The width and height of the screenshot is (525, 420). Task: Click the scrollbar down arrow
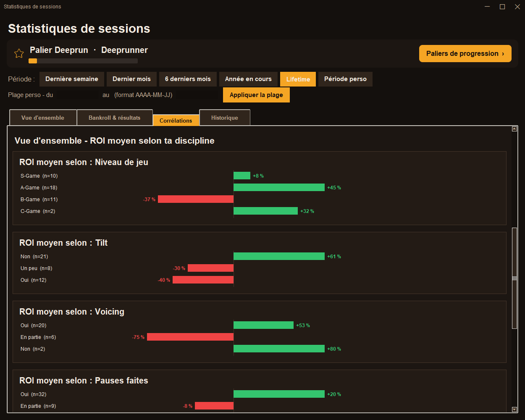[x=514, y=409]
